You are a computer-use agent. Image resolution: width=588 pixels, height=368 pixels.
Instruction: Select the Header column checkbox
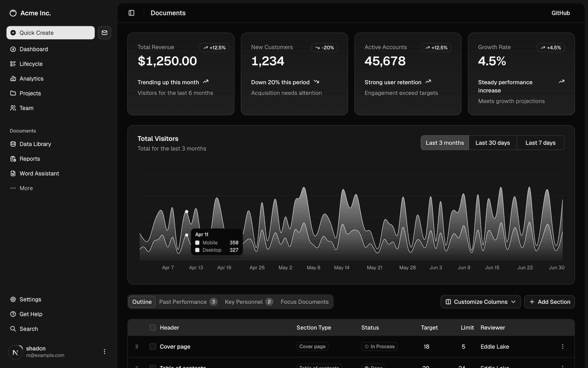(x=153, y=327)
